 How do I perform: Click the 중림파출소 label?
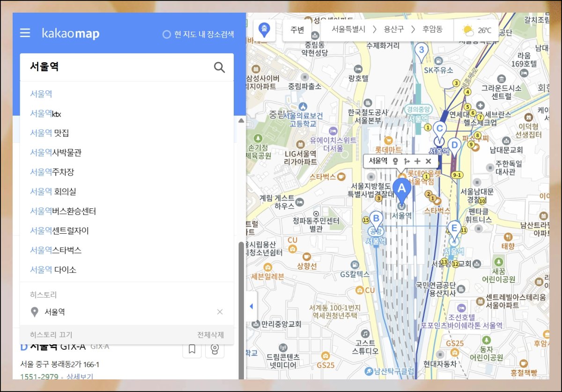coord(304,86)
